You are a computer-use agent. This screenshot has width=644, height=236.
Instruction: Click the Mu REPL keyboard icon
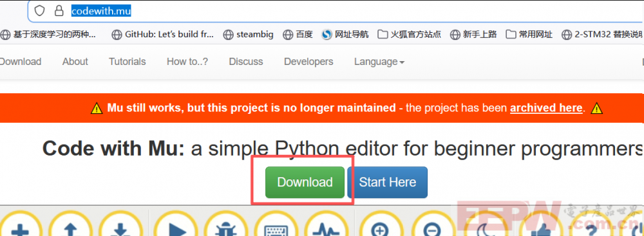click(276, 223)
